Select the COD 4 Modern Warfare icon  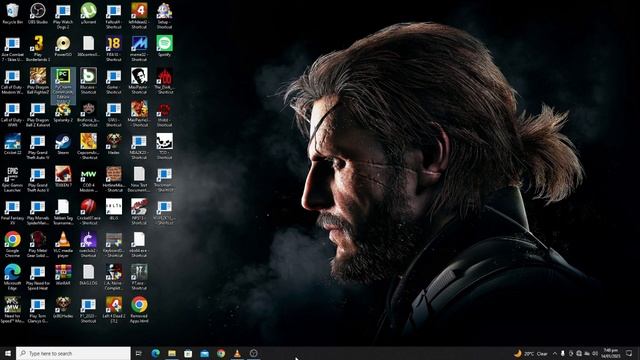coord(89,179)
